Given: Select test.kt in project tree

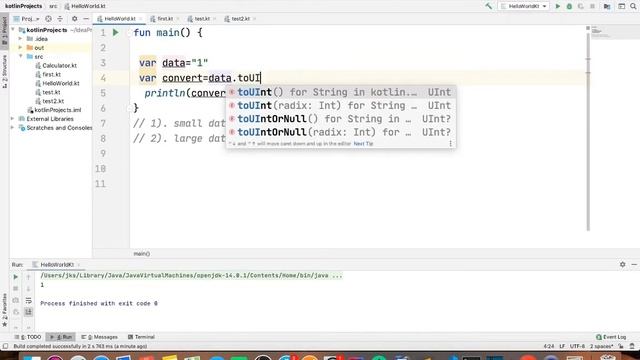Looking at the screenshot, I should (48, 92).
